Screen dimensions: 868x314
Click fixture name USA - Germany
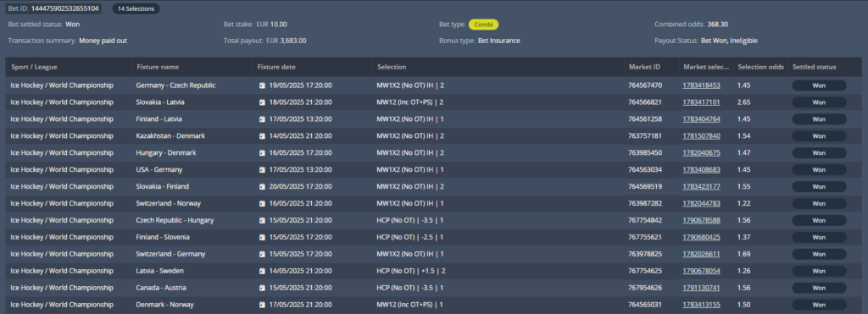click(159, 170)
